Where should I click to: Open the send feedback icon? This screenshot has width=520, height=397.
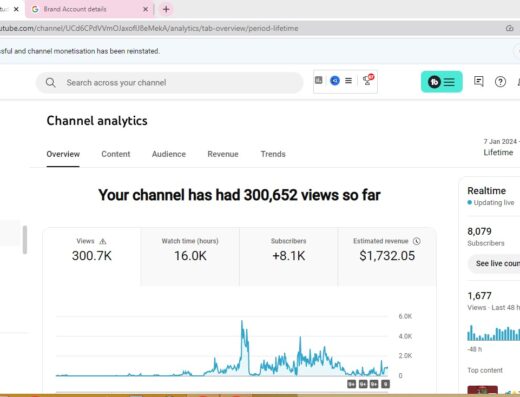479,81
